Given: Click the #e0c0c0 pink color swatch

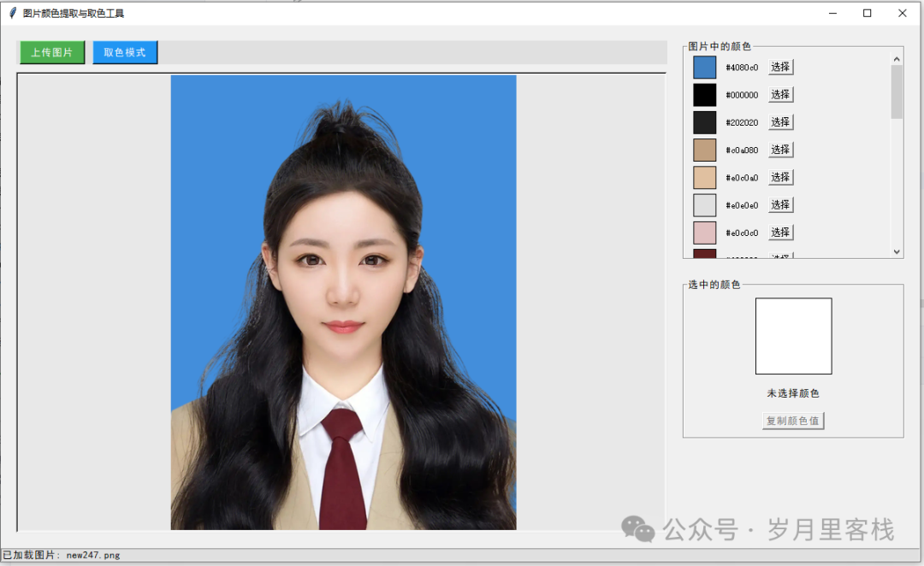Looking at the screenshot, I should 705,233.
